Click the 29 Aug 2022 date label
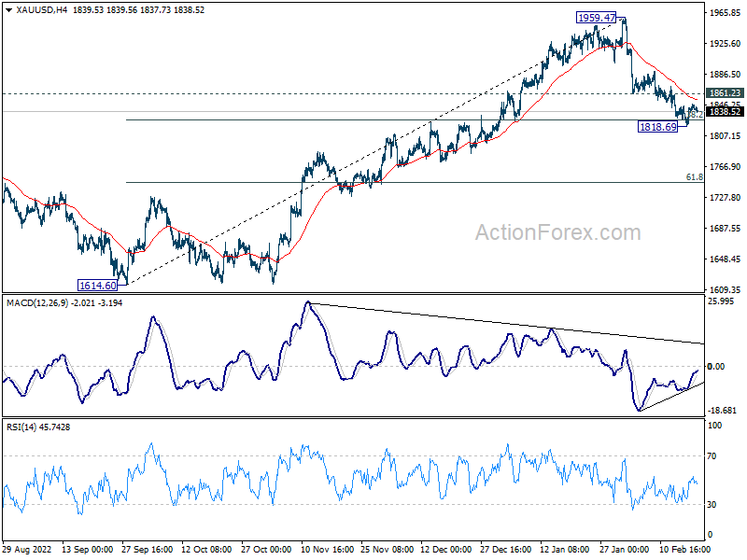The width and height of the screenshot is (747, 560). [28, 550]
